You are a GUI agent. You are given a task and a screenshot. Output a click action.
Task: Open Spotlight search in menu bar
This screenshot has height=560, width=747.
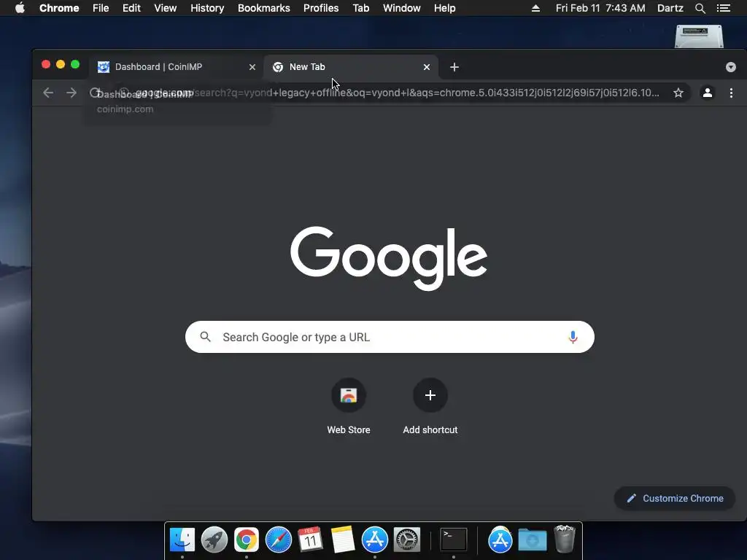coord(700,8)
